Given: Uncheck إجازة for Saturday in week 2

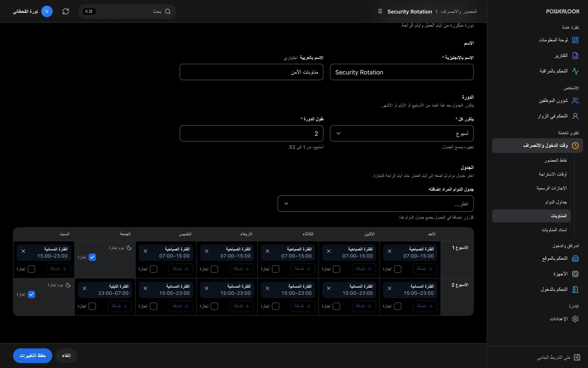Looking at the screenshot, I should [31, 294].
